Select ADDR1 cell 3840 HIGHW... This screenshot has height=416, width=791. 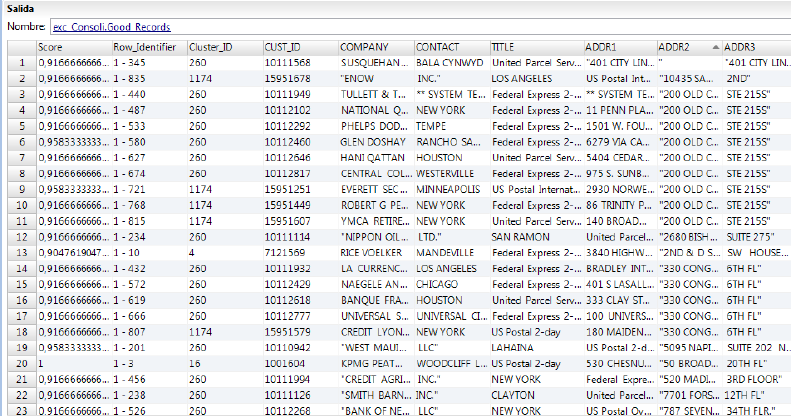coord(620,253)
